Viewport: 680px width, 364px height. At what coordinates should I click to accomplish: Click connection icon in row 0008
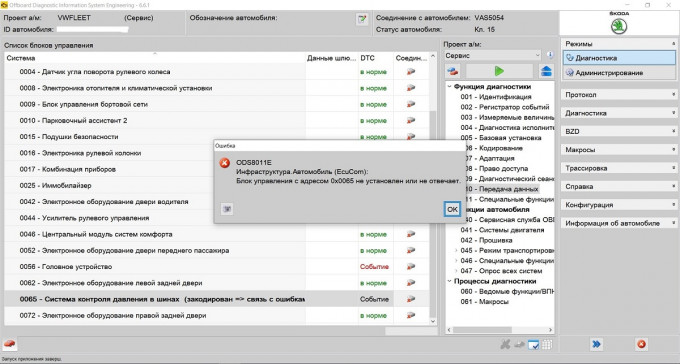(411, 88)
